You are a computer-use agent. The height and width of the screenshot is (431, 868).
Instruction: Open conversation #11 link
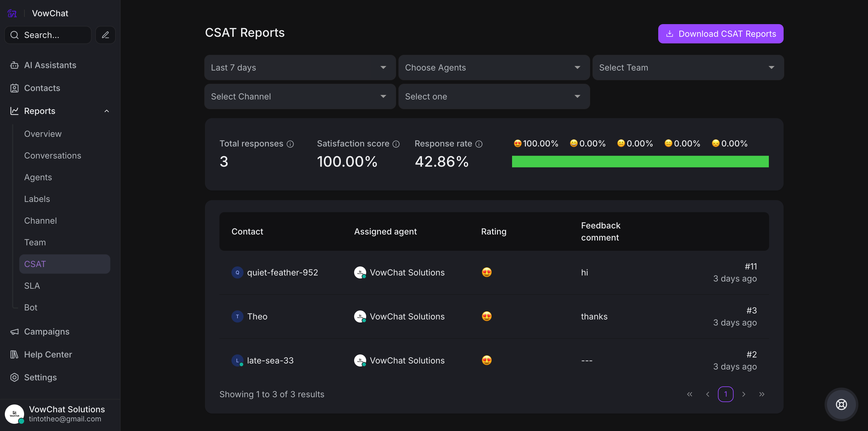750,266
